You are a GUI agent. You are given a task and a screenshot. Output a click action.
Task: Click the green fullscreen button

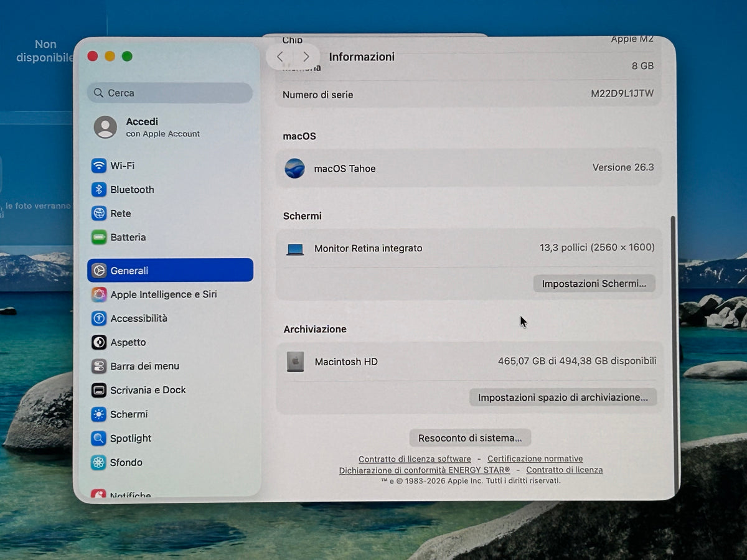[127, 56]
